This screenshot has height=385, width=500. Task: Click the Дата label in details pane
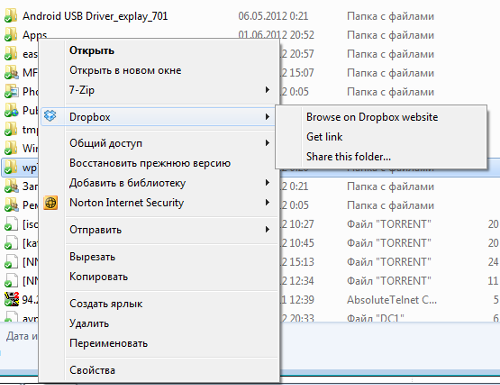(18, 336)
